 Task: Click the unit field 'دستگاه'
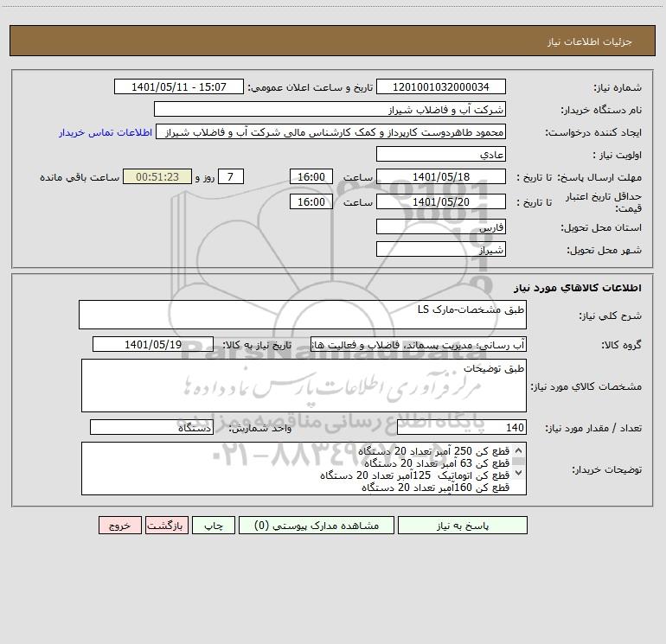[x=151, y=428]
